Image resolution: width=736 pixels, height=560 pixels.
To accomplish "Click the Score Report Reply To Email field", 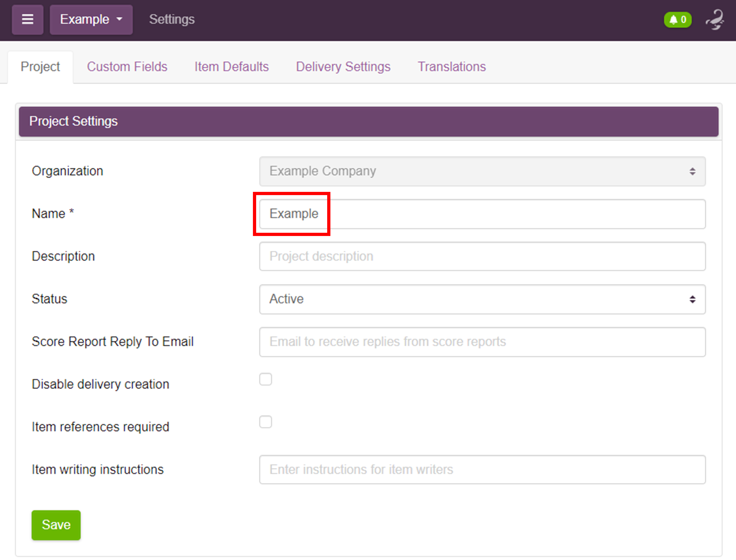I will (x=482, y=342).
